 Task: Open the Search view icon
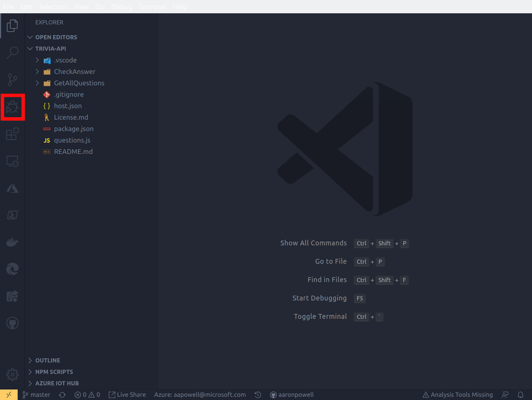[12, 53]
